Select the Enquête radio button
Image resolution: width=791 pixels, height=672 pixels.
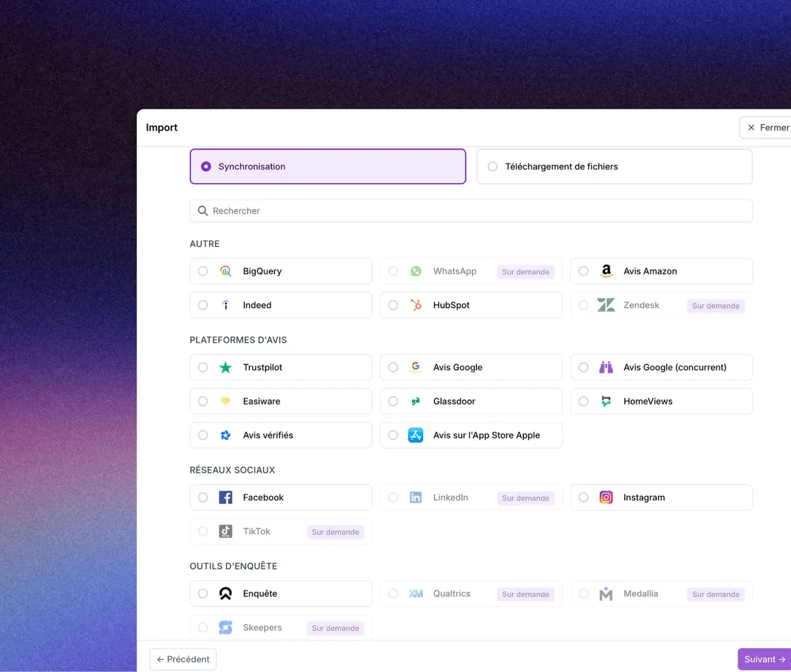pos(203,594)
